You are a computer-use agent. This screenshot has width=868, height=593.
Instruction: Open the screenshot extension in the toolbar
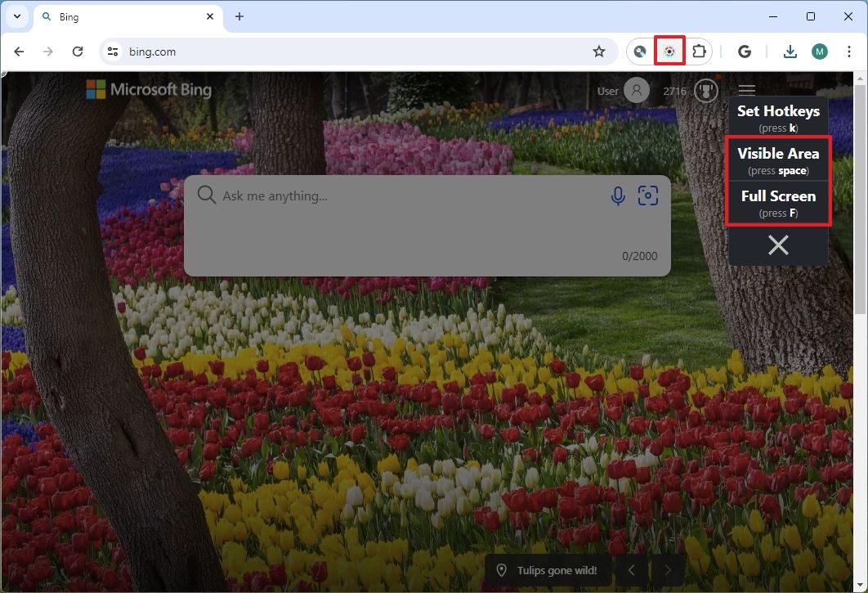point(669,51)
